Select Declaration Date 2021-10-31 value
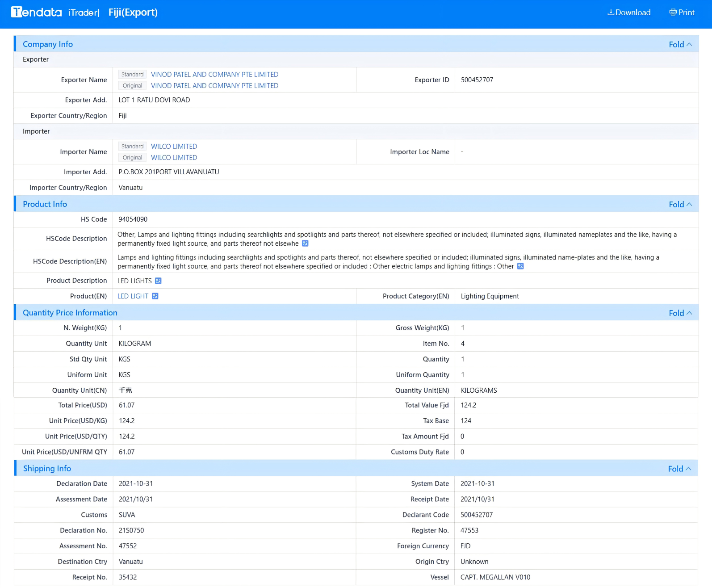Image resolution: width=712 pixels, height=588 pixels. point(136,484)
